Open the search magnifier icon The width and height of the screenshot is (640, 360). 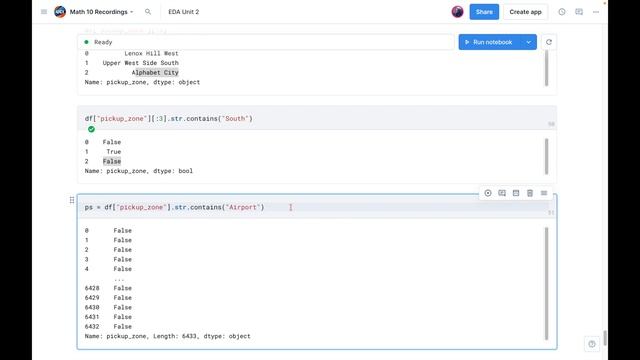pyautogui.click(x=148, y=12)
